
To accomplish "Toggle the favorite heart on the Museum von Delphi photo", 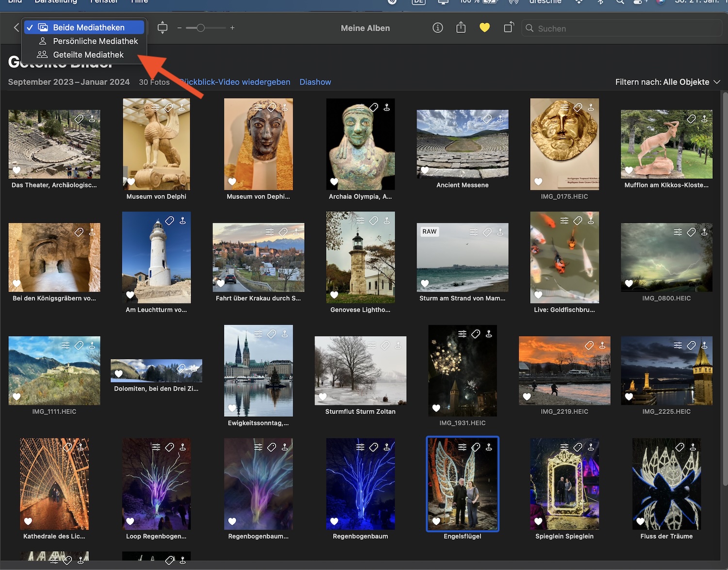I will [131, 182].
